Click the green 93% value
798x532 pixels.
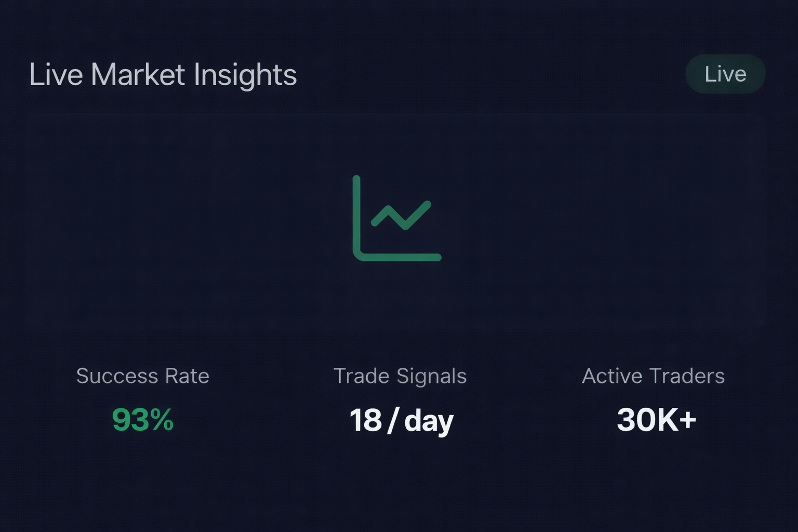tap(142, 420)
